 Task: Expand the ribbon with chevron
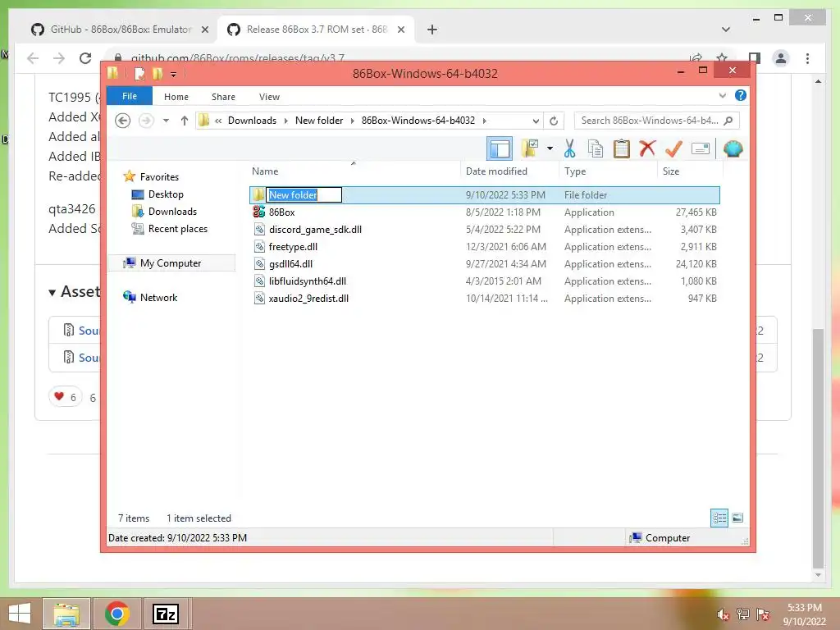coord(722,95)
